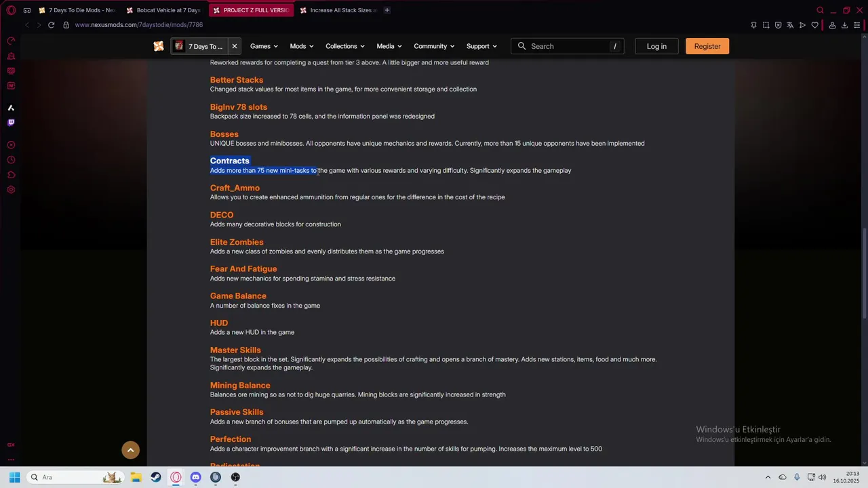
Task: Open sidebar settings gear
Action: coord(11,190)
